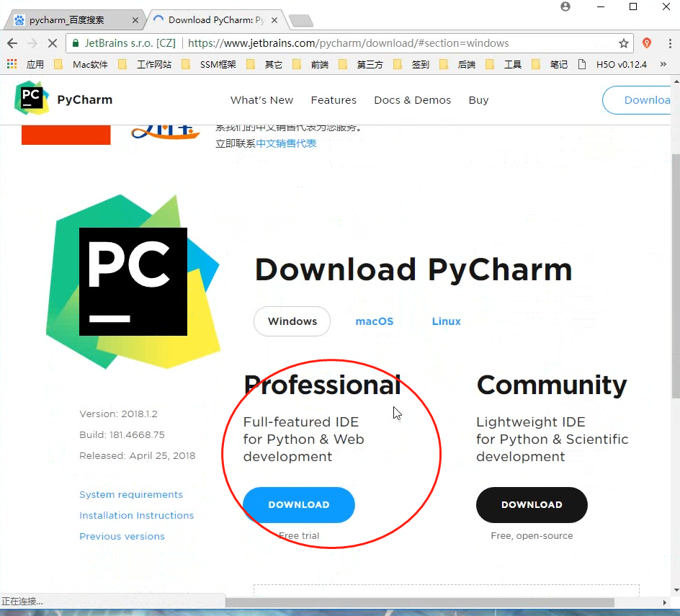Screen dimensions: 680x616
Task: Close the pycharm_百度搜索 tab
Action: 135,20
